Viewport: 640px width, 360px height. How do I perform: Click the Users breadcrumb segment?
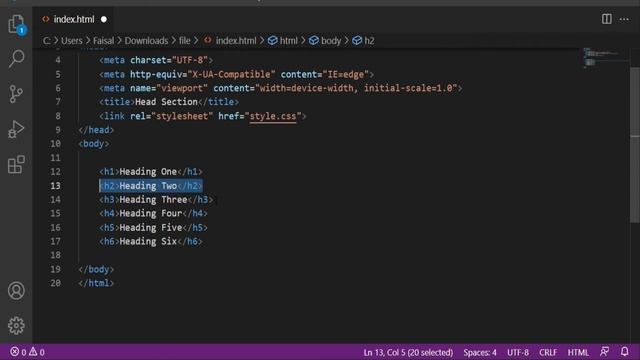[x=71, y=40]
